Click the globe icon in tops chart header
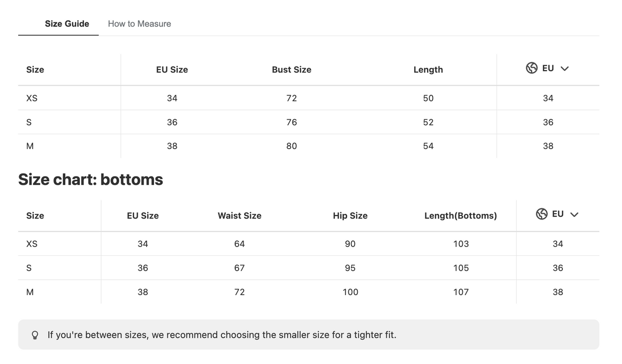 tap(532, 68)
